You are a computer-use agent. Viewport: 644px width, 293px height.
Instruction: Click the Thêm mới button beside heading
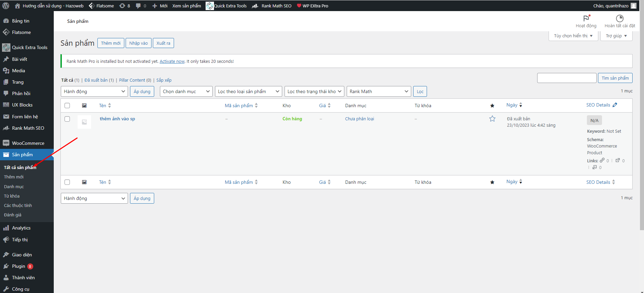tap(111, 43)
